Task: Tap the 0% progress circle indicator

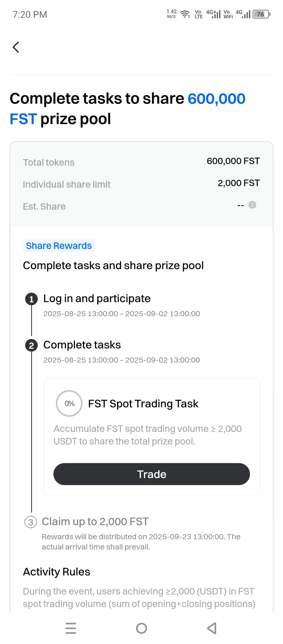Action: 69,403
